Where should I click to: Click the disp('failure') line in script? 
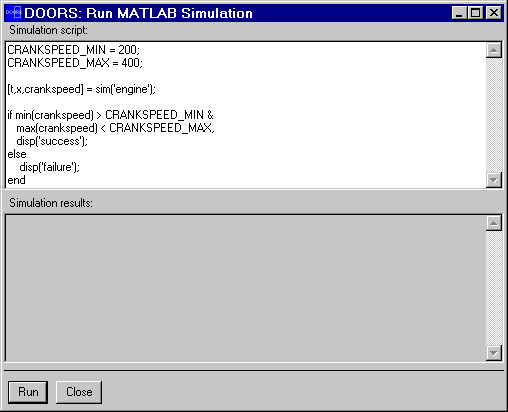[x=50, y=167]
